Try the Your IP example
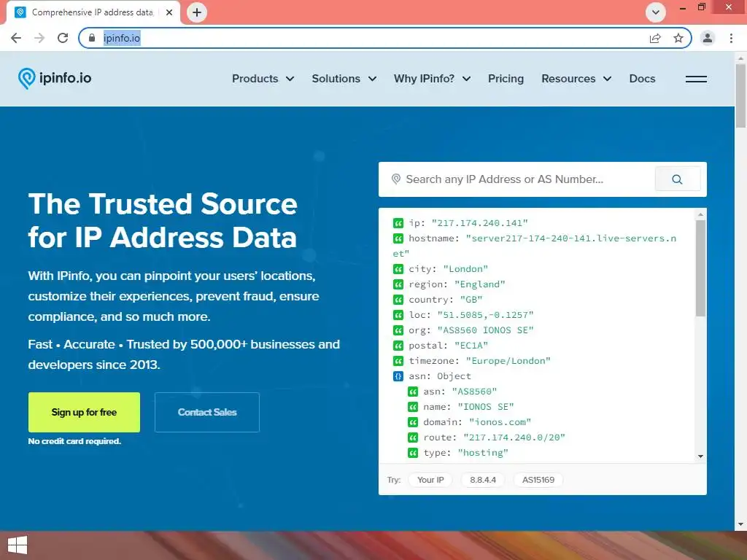 [x=430, y=480]
